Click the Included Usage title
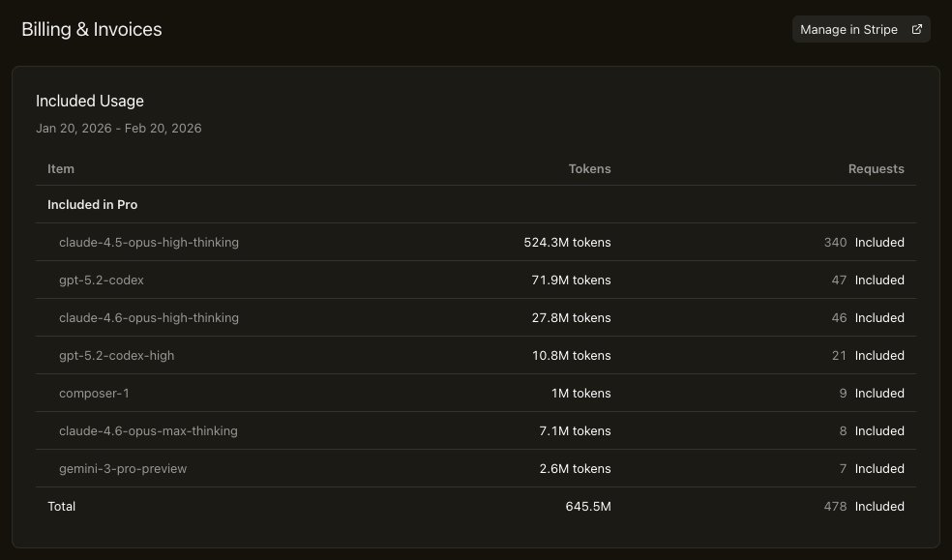Image resolution: width=952 pixels, height=560 pixels. (90, 101)
